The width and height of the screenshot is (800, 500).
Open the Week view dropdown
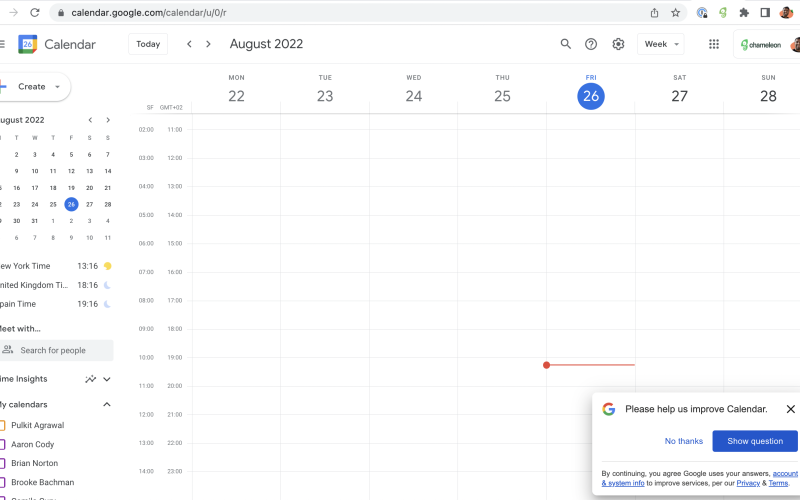coord(661,44)
